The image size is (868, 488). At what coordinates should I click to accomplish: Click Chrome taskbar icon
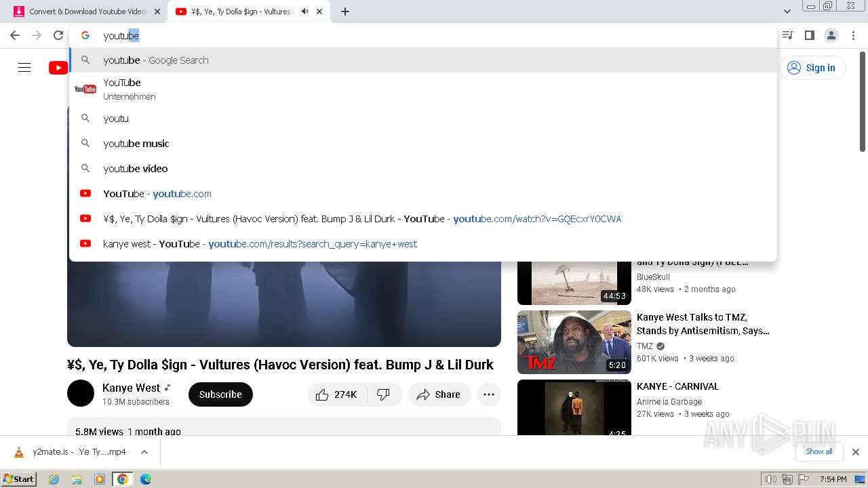(123, 479)
